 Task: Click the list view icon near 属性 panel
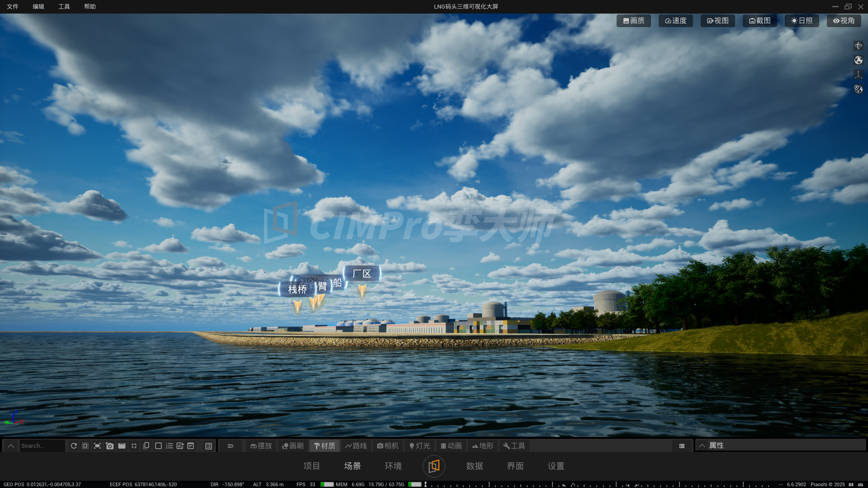[x=682, y=446]
